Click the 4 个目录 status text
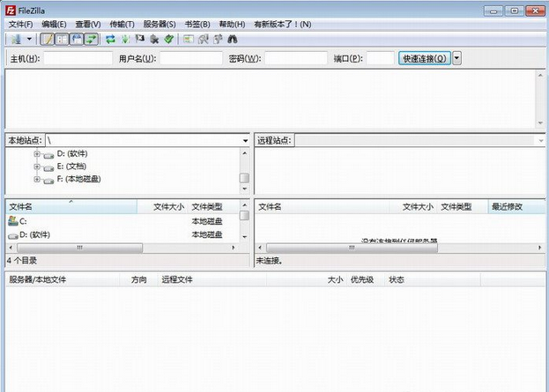The width and height of the screenshot is (549, 392). tap(22, 261)
